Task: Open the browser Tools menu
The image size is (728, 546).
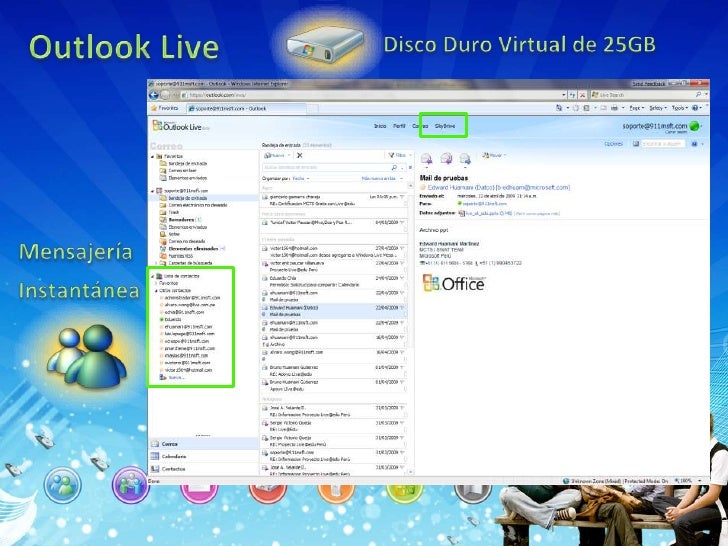Action: point(680,108)
